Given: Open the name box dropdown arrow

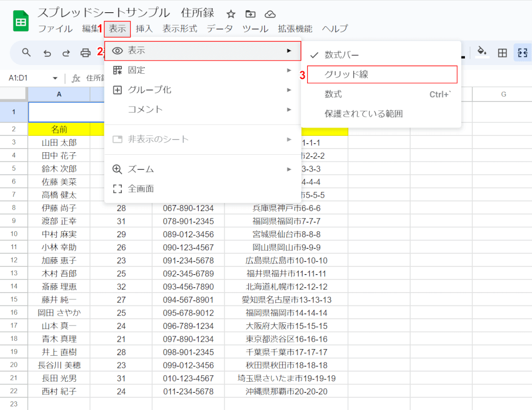Looking at the screenshot, I should pos(55,78).
